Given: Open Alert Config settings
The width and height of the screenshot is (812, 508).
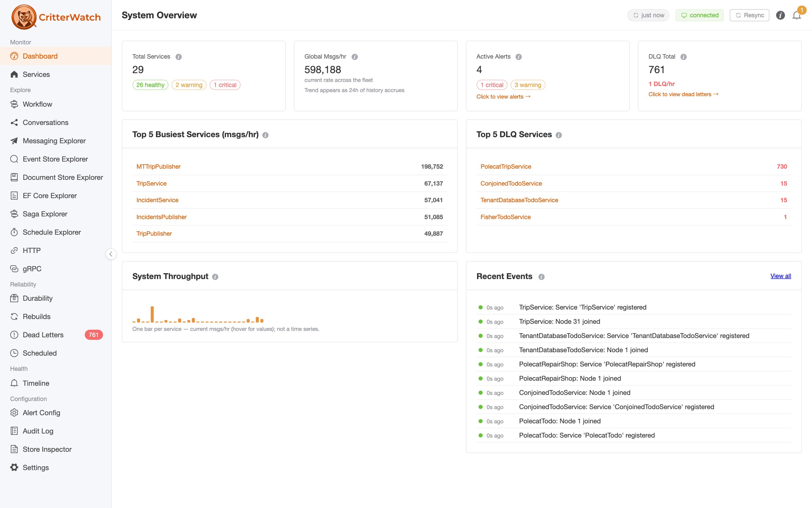Looking at the screenshot, I should [56, 413].
